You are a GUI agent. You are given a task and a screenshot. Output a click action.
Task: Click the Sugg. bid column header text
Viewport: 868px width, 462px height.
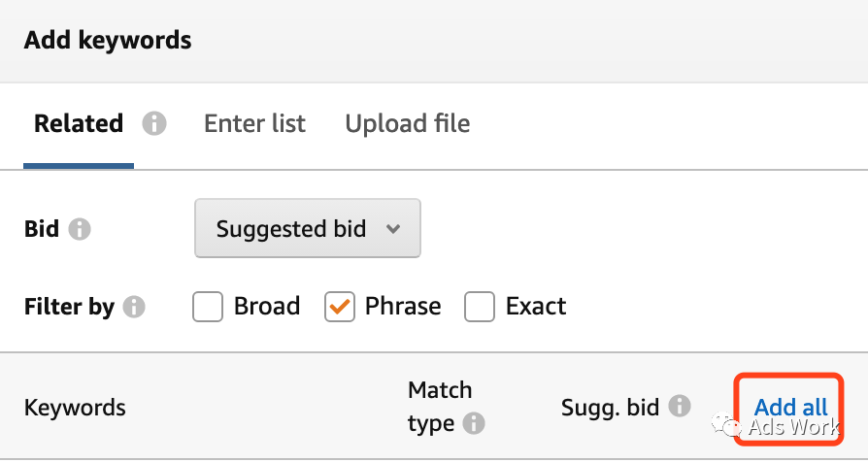coord(610,408)
